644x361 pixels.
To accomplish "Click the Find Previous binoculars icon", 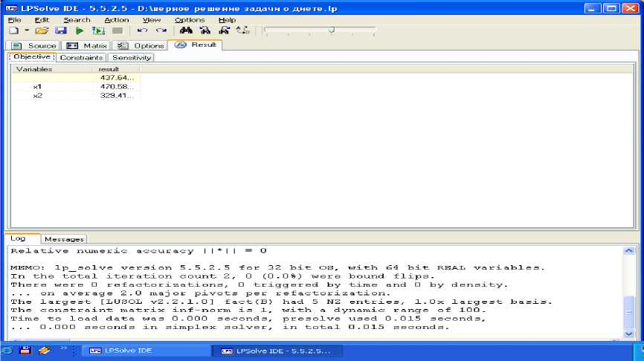I will (225, 30).
